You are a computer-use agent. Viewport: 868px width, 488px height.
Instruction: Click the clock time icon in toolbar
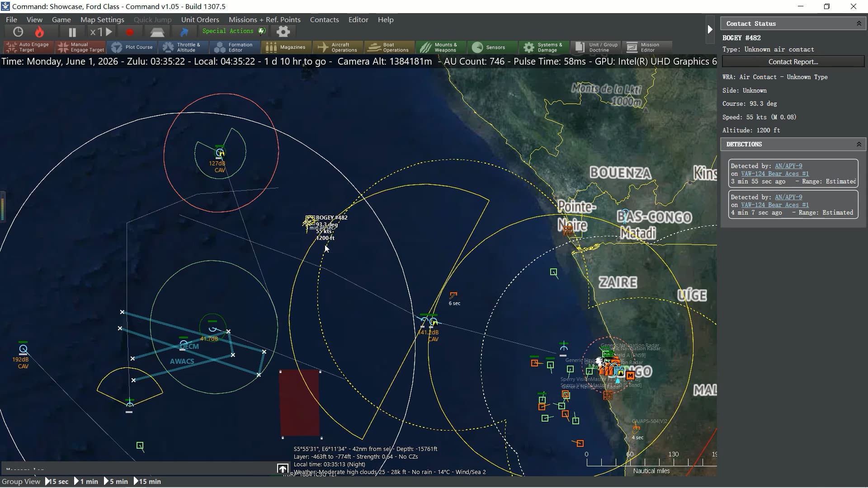pyautogui.click(x=18, y=32)
